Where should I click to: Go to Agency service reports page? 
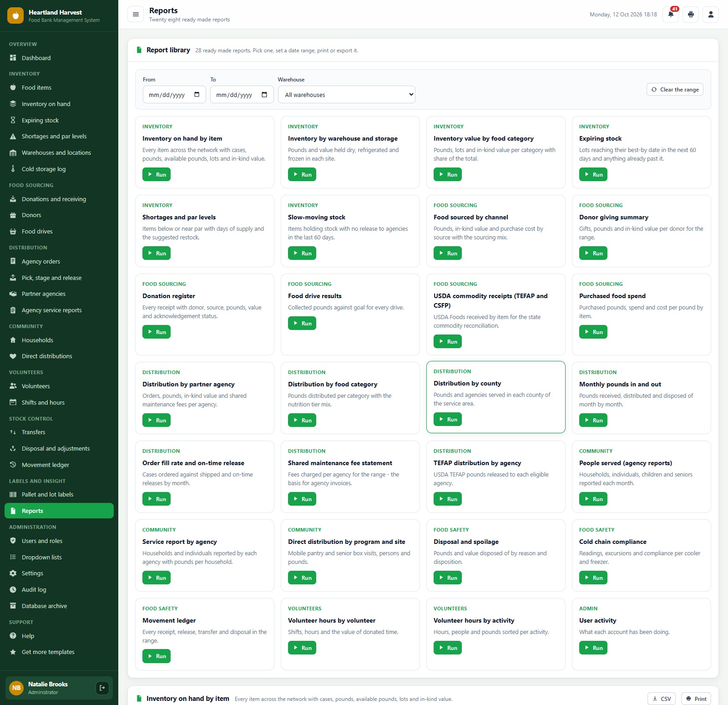click(x=59, y=310)
